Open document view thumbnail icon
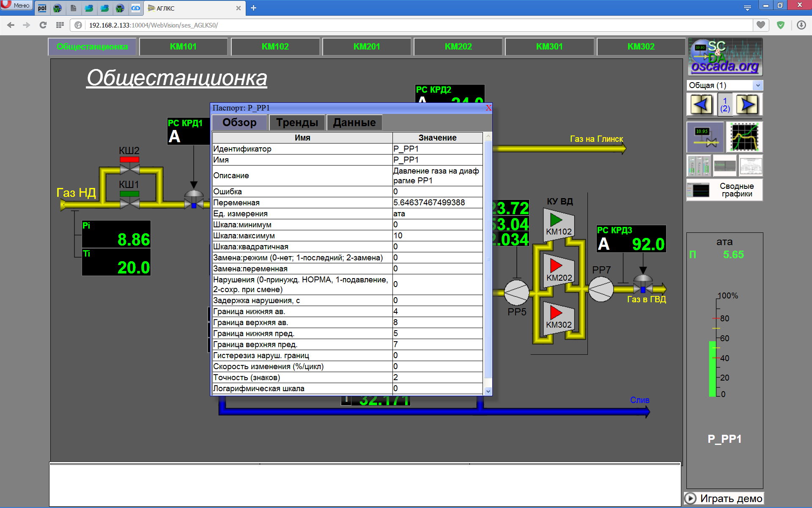This screenshot has width=812, height=508. tap(751, 166)
